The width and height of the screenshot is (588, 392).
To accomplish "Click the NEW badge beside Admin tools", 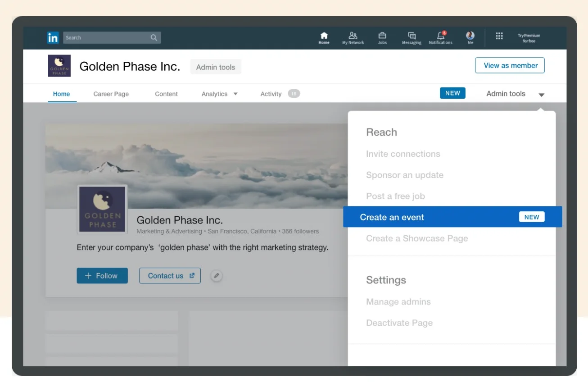I will pos(452,93).
